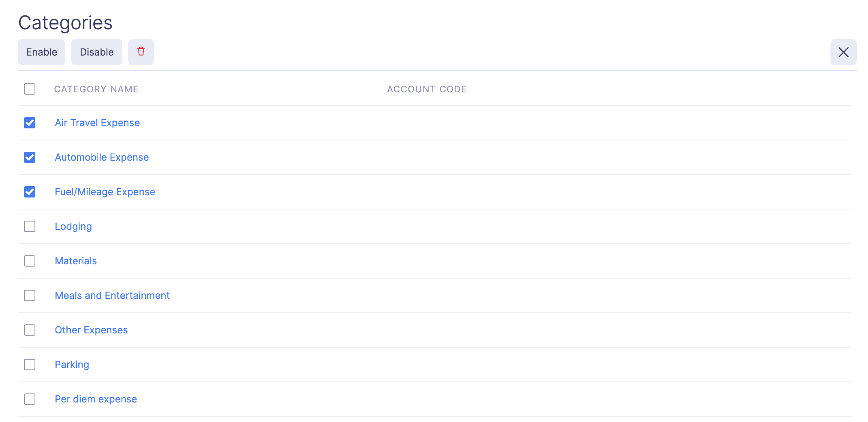Click the ACCOUNT CODE column header
Screen dimensions: 868x422
pos(427,89)
